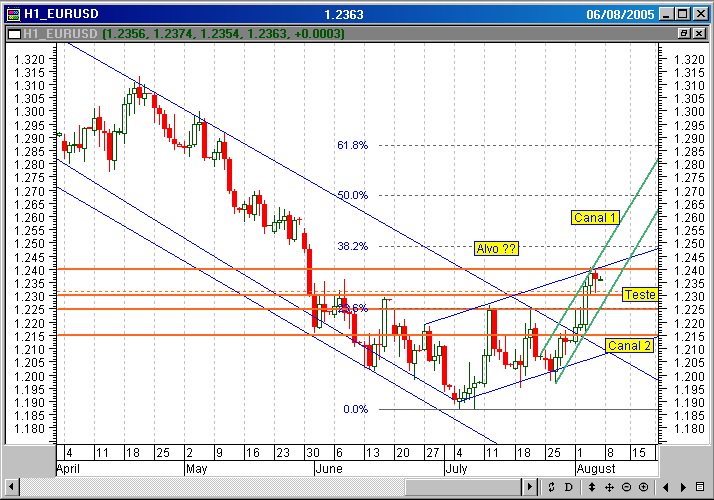The image size is (714, 500).
Task: Click the refresh chart icon in bottom toolbar
Action: (551, 487)
